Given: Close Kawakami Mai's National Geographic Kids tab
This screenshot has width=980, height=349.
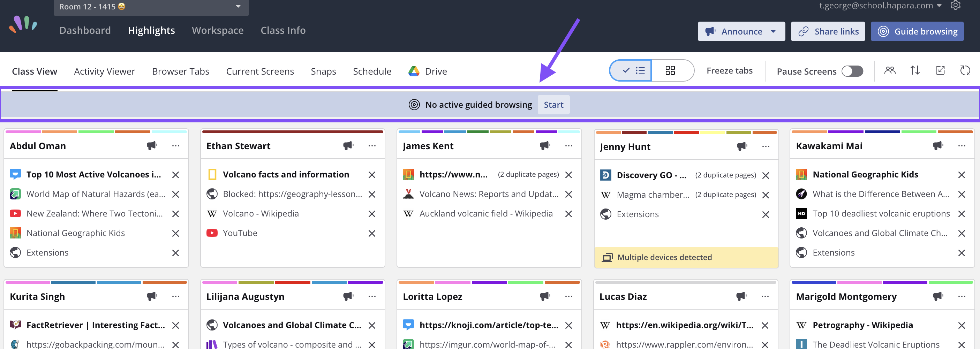Looking at the screenshot, I should pyautogui.click(x=962, y=175).
